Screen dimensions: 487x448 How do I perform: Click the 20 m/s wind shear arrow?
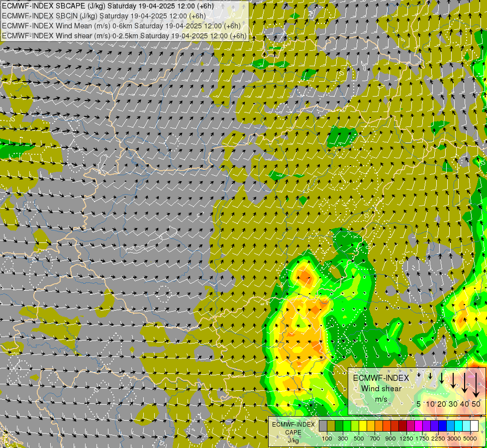click(442, 378)
